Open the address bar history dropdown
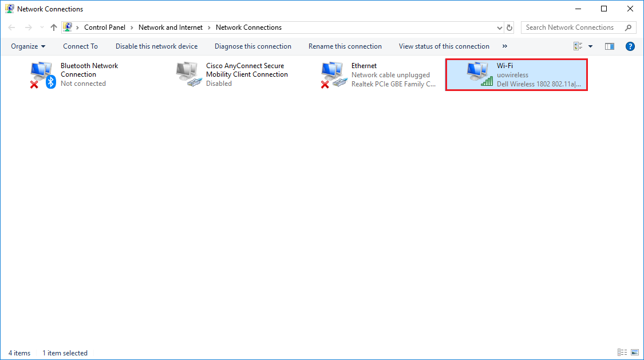The height and width of the screenshot is (360, 644). (499, 28)
